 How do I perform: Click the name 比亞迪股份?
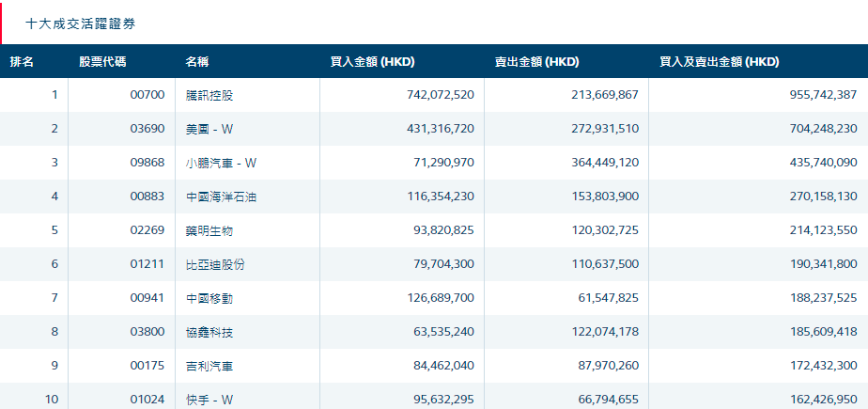pyautogui.click(x=215, y=264)
